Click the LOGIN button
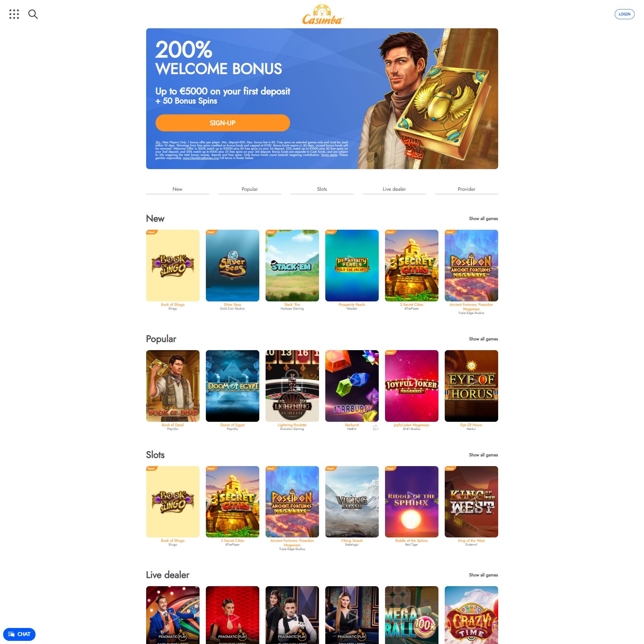The height and width of the screenshot is (644, 644). tap(624, 14)
